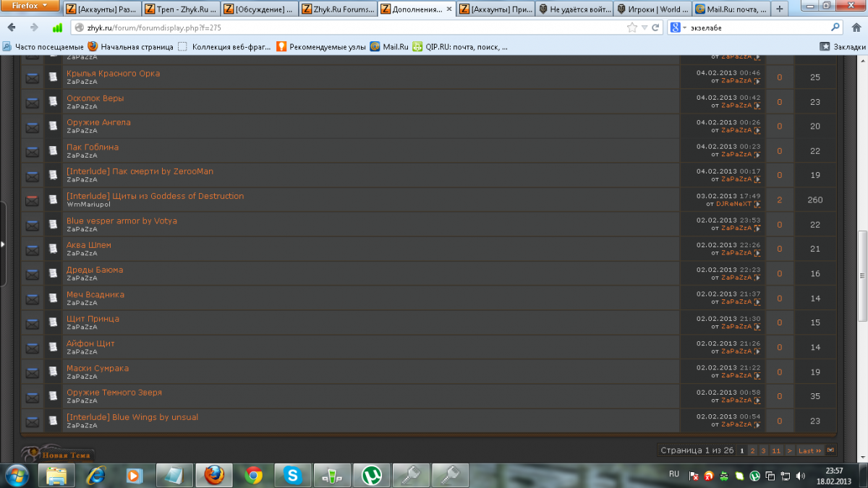Click the Firefox home button
Image resolution: width=868 pixels, height=488 pixels.
coord(856,27)
